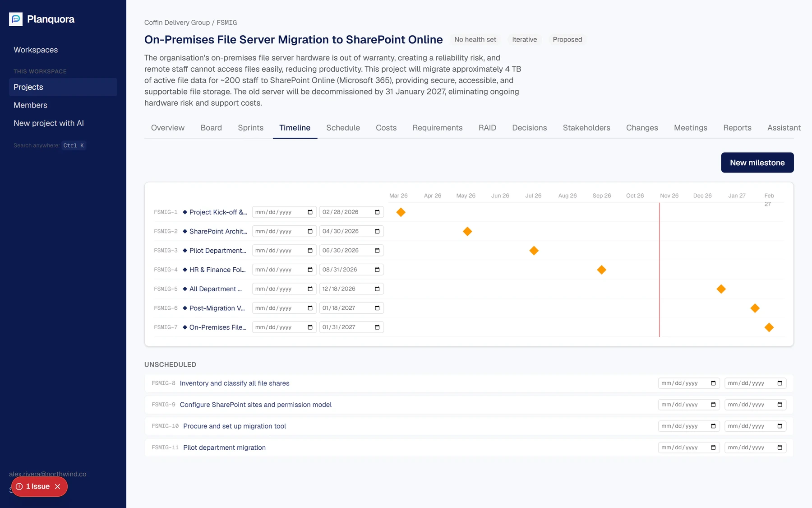Open the Proposed status badge

point(567,40)
